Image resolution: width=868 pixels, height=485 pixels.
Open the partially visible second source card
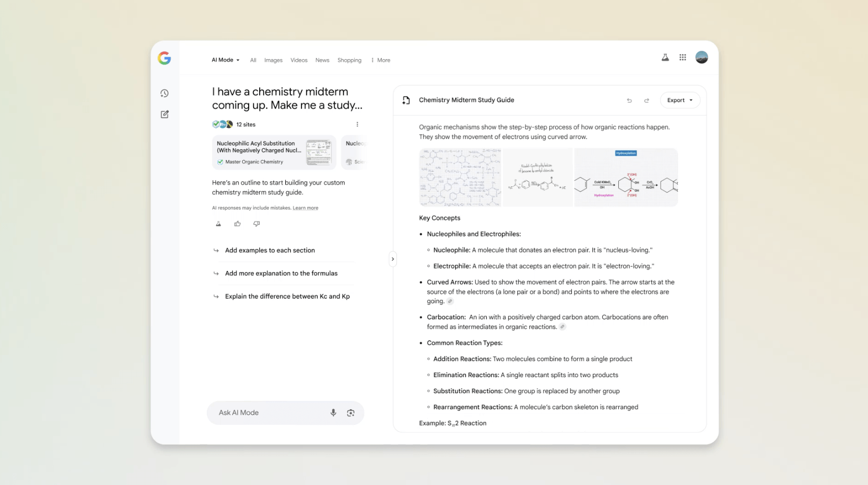[354, 152]
